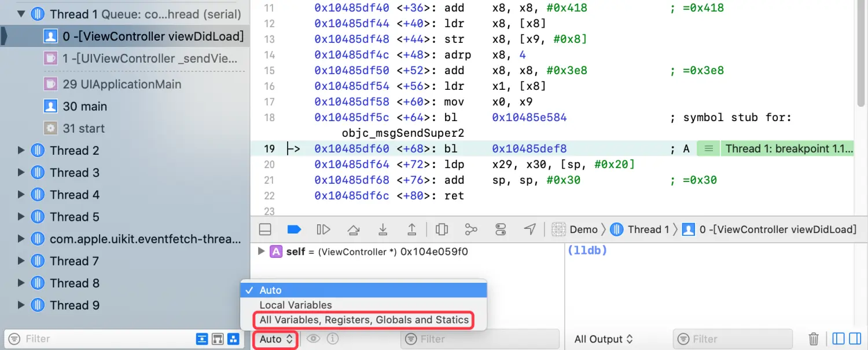The width and height of the screenshot is (868, 350).
Task: Collapse Thread 1 in debug navigator
Action: coord(21,14)
